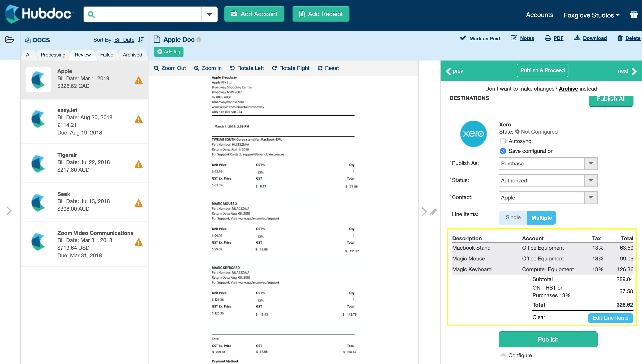Click warning icon on Seek document

139,203
